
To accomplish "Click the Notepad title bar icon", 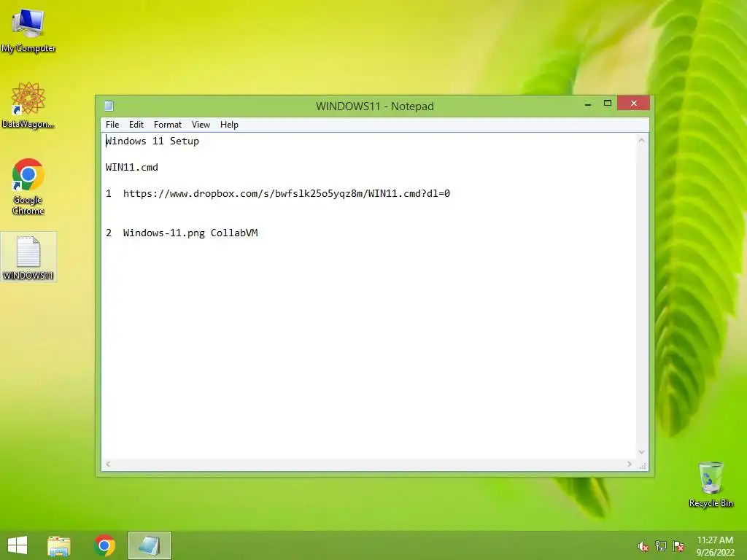I will click(109, 106).
